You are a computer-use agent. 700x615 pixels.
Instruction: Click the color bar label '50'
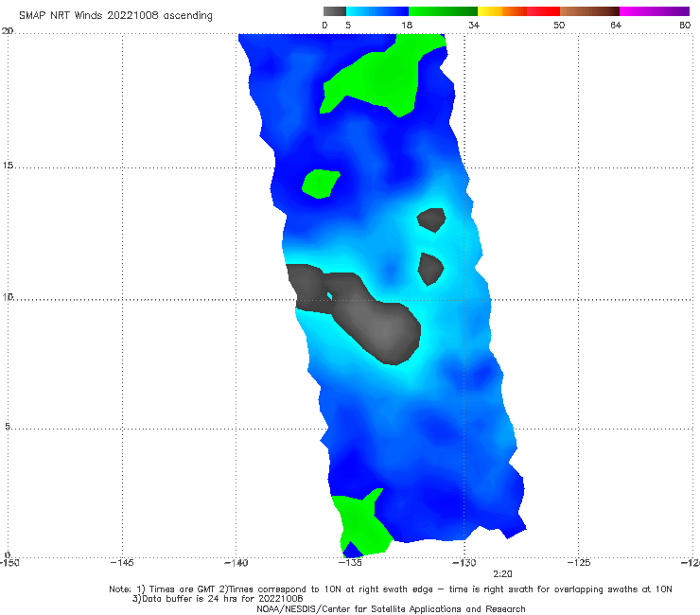(x=559, y=26)
